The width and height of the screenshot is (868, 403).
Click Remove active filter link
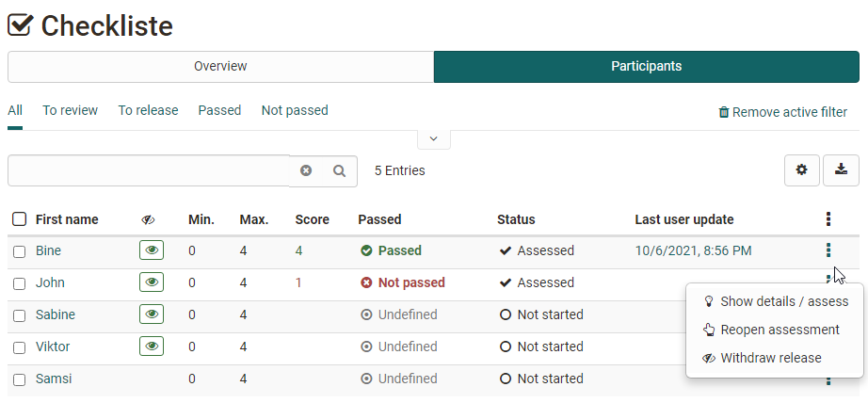[x=781, y=112]
